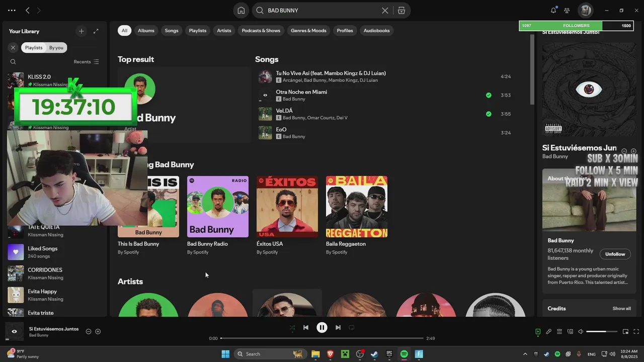Skip to next track
This screenshot has height=362, width=644.
[x=338, y=327]
